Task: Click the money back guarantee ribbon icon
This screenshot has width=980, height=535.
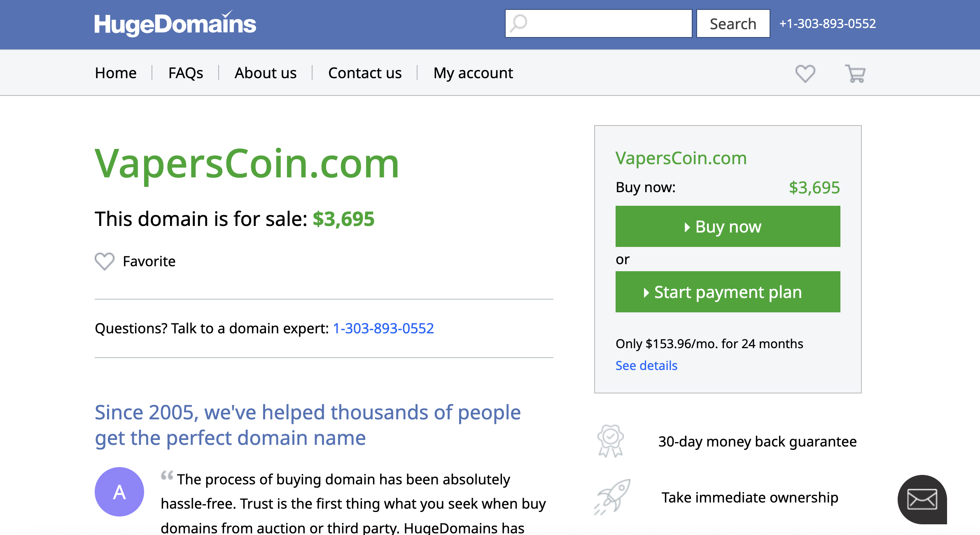Action: (x=611, y=441)
